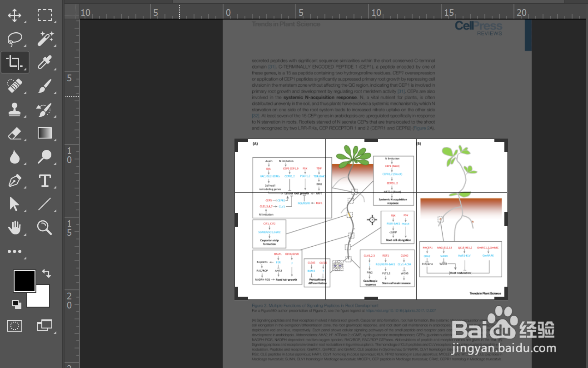Image resolution: width=588 pixels, height=368 pixels.
Task: Click the top-middle crop edge handle
Action: pyautogui.click(x=371, y=140)
